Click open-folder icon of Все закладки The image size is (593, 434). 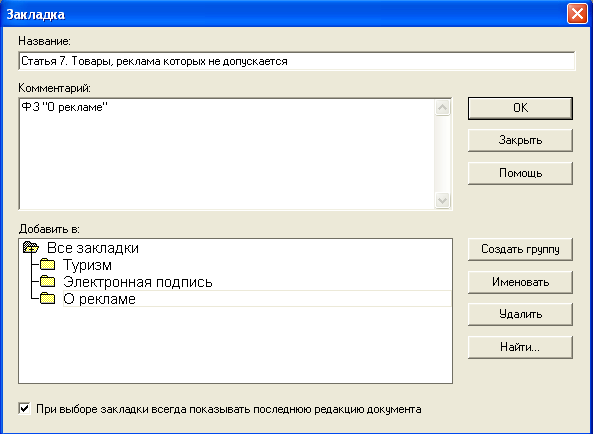pyautogui.click(x=31, y=248)
